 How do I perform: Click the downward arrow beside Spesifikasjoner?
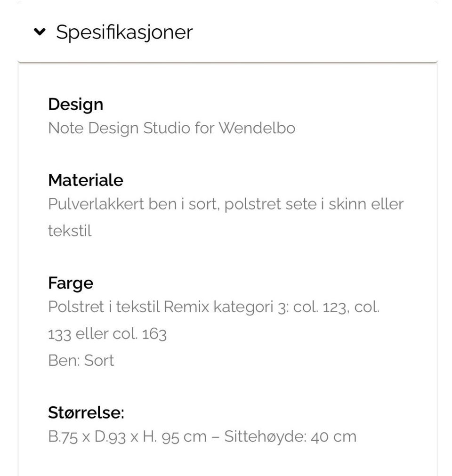39,32
